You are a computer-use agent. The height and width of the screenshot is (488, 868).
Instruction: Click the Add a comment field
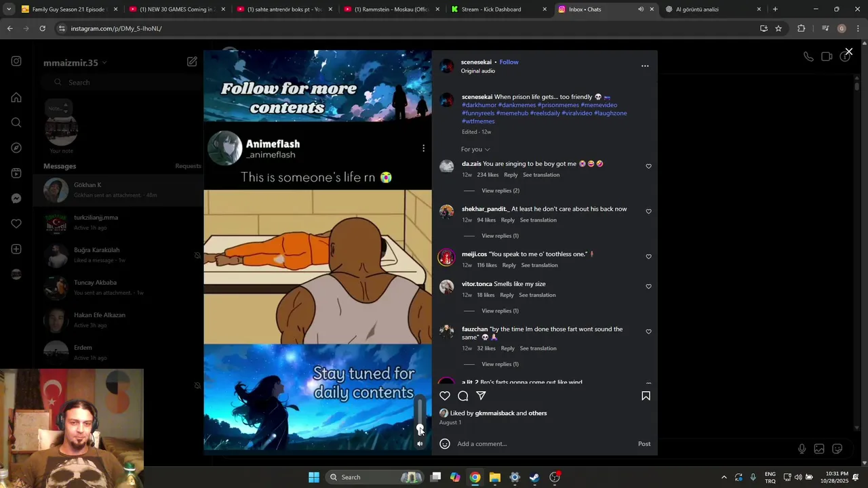[x=542, y=444]
